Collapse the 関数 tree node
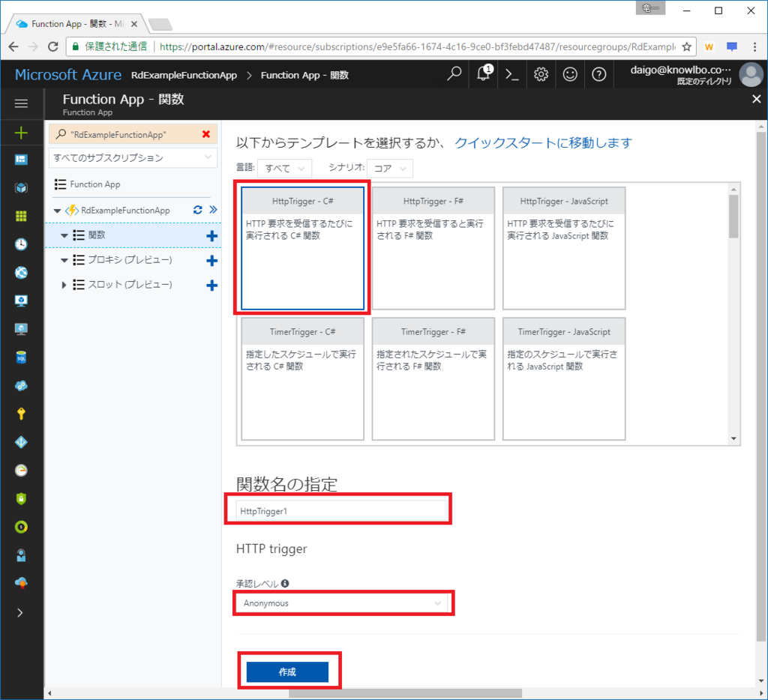Viewport: 768px width, 700px height. coord(66,235)
